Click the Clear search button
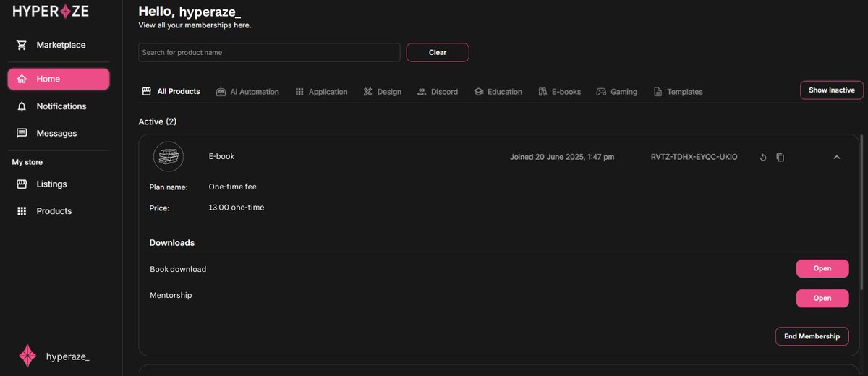Screen dimensions: 868x376 (438, 53)
